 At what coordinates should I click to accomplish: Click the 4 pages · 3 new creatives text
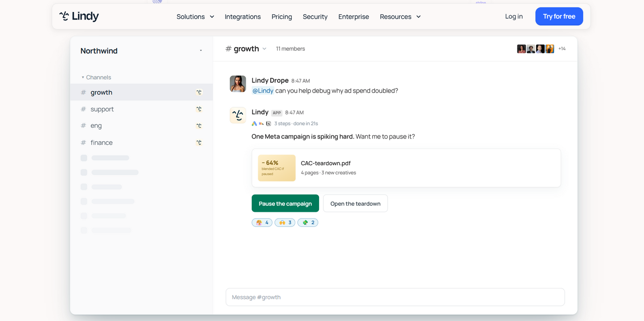click(328, 173)
